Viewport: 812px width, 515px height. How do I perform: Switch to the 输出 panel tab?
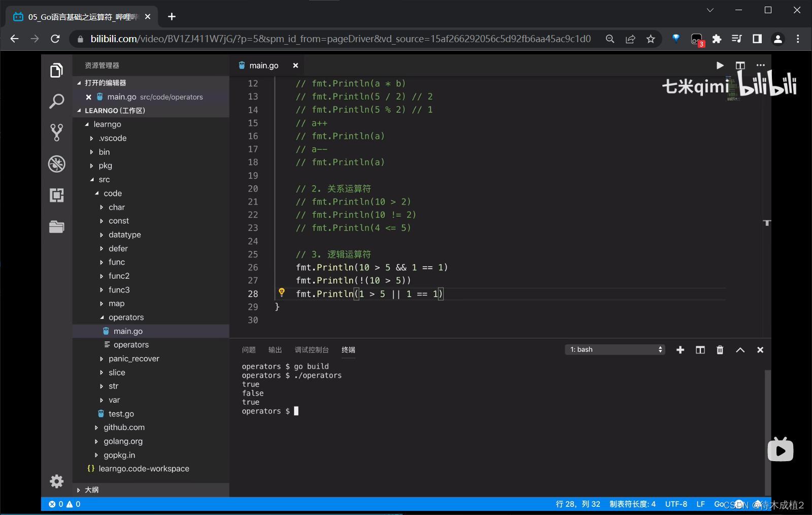tap(275, 350)
